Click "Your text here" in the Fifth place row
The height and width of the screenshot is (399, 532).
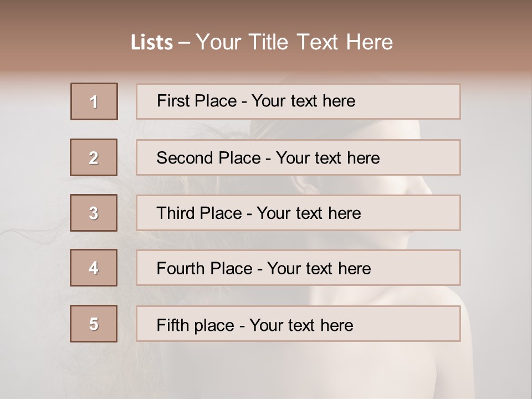coord(301,325)
